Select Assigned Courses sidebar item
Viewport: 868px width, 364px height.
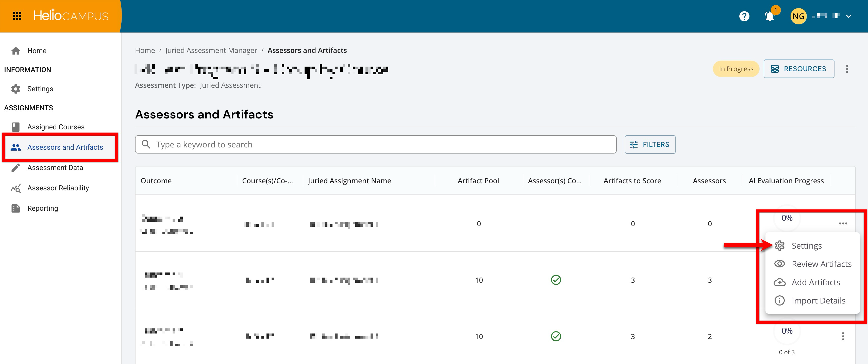click(56, 127)
